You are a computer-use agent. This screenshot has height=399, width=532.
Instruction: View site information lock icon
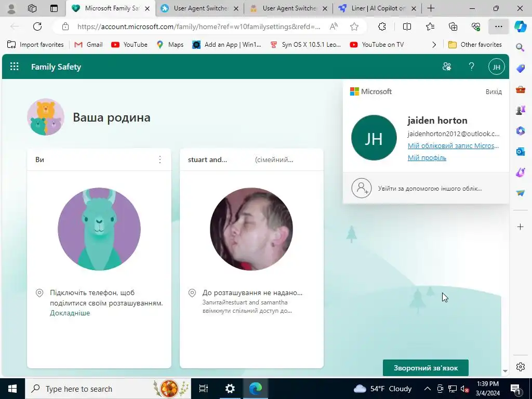(65, 26)
